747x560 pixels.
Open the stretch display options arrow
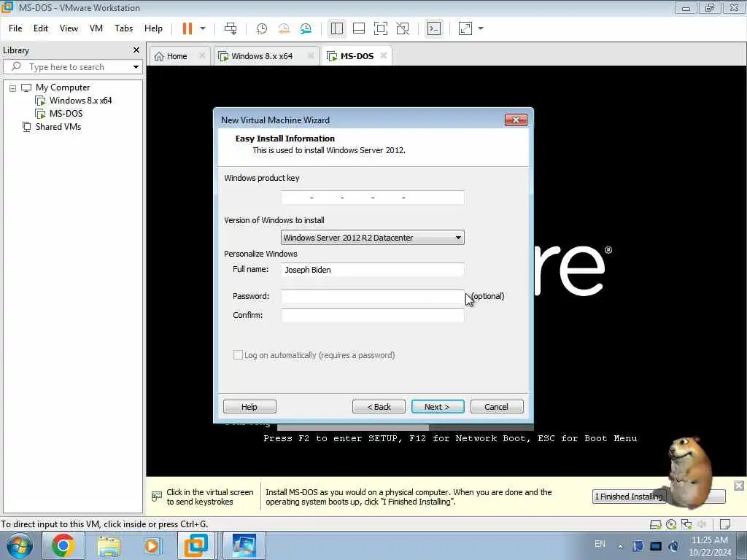coord(481,28)
